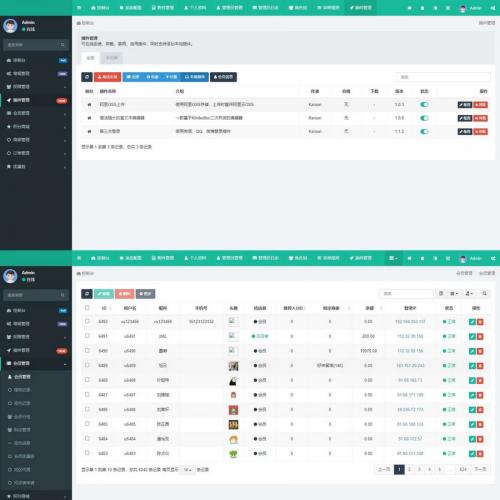Open the avatar thumbnail of member 6483
This screenshot has width=500, height=500.
pos(233,454)
